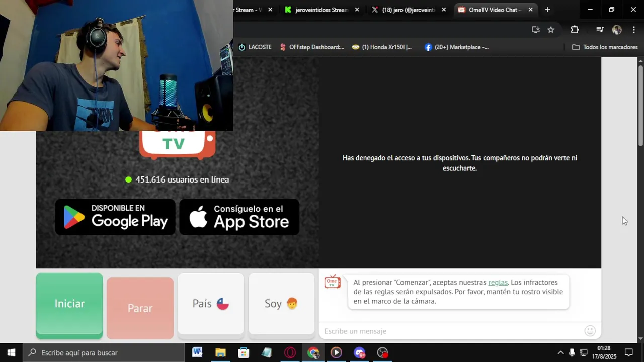Open the Todos los marcadores folder

605,47
